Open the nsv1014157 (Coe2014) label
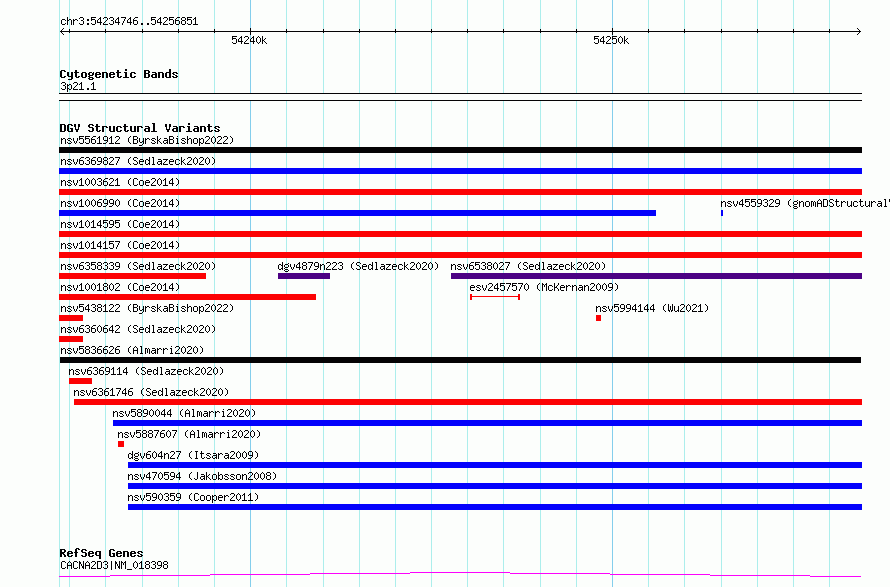890x587 pixels. [120, 245]
